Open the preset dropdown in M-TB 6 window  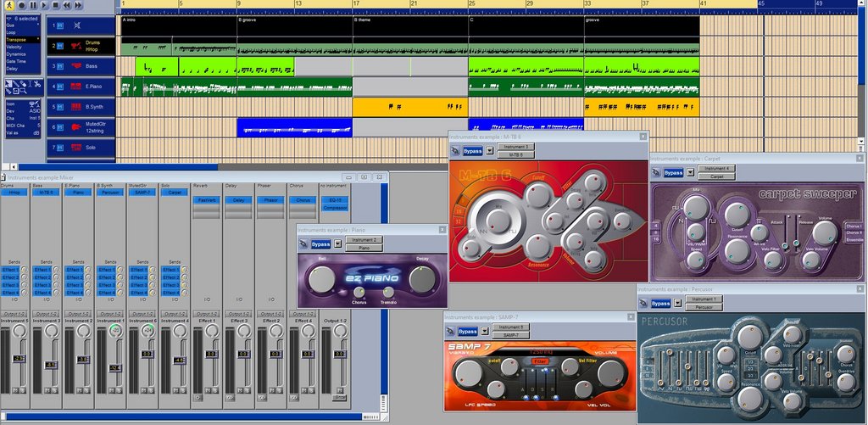point(490,151)
